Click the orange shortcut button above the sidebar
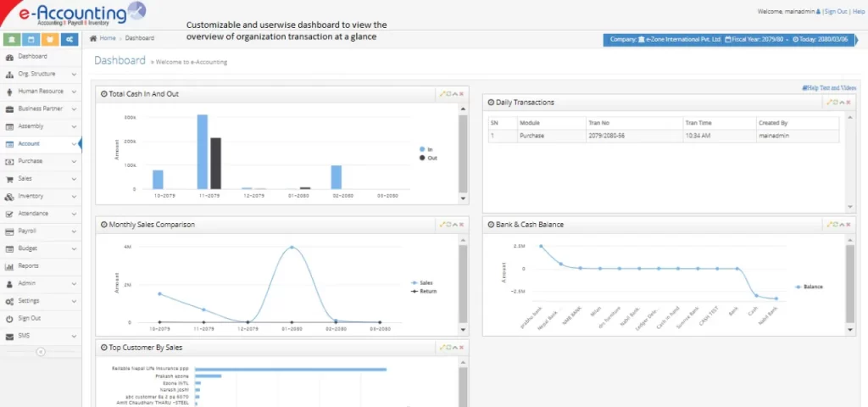Screen dimensions: 868x407 (x=50, y=39)
